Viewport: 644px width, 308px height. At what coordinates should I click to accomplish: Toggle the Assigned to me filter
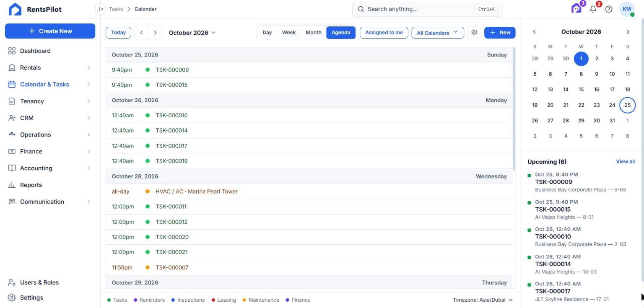384,33
